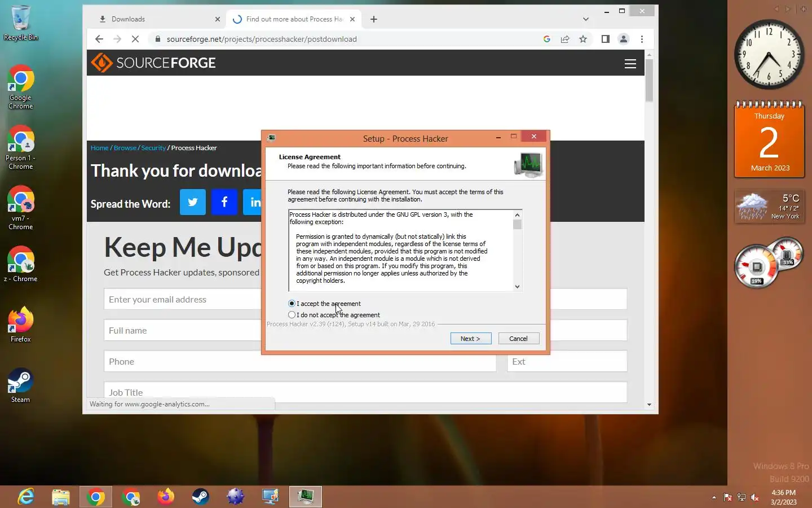This screenshot has height=508, width=812.
Task: Cancel the Process Hacker setup
Action: pyautogui.click(x=518, y=339)
